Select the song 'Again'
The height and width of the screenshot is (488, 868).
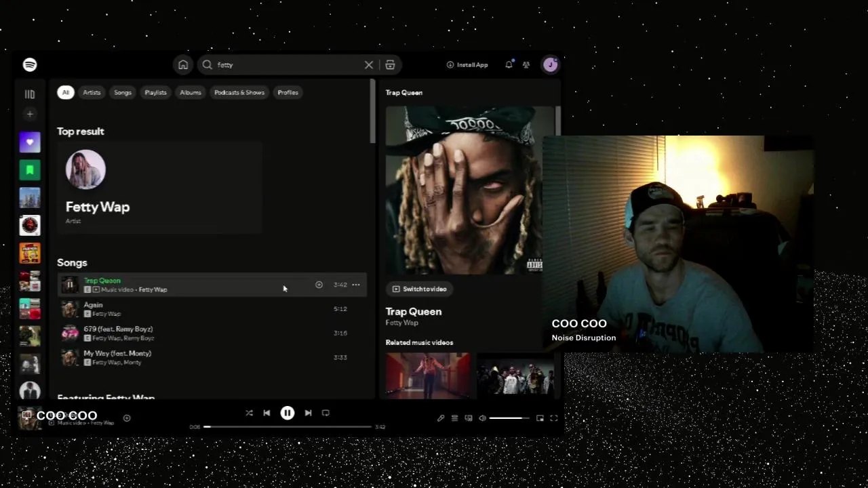pyautogui.click(x=93, y=305)
